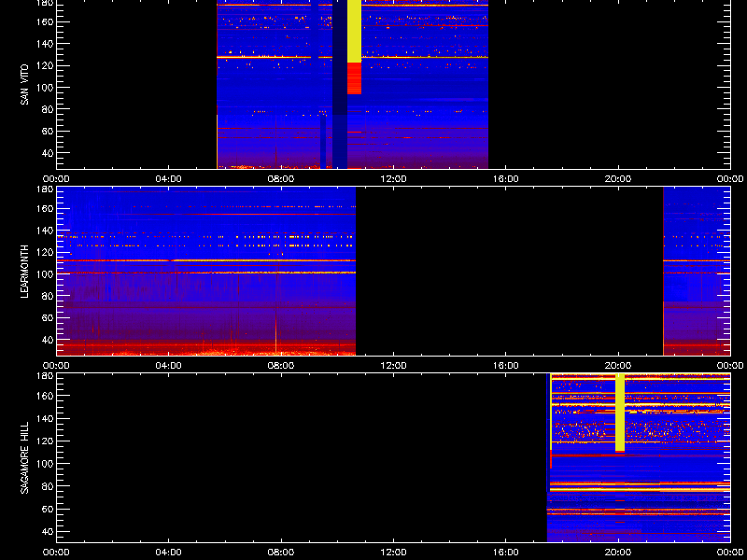Select 04:00 on Sagamore Hill time axis
747x560 pixels.
169,553
